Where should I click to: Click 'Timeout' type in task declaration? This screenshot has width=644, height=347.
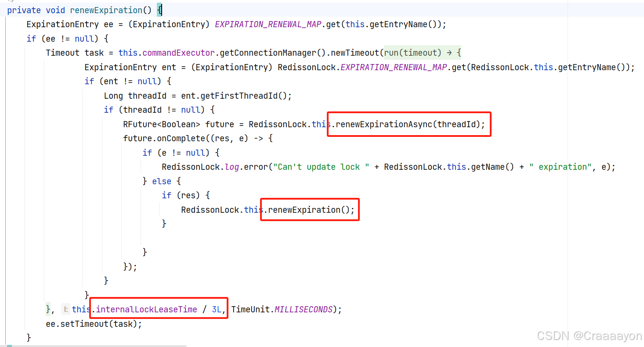(x=63, y=53)
